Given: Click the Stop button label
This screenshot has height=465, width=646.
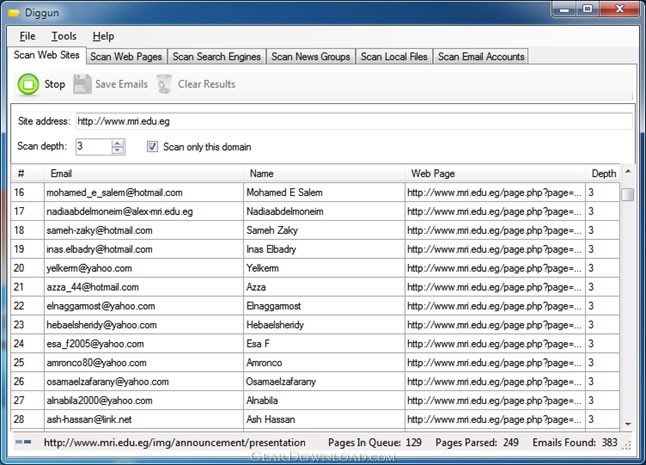Looking at the screenshot, I should pos(55,84).
